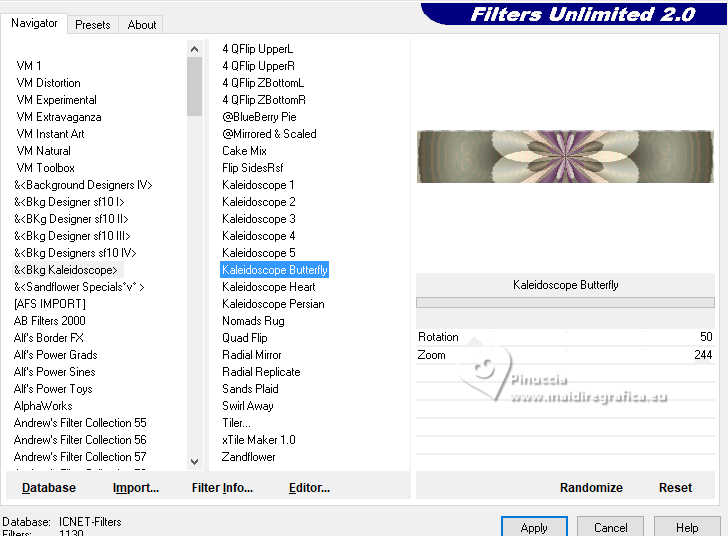Choose the Kaleidoscope Butterfly filter
The height and width of the screenshot is (536, 728).
click(x=274, y=270)
